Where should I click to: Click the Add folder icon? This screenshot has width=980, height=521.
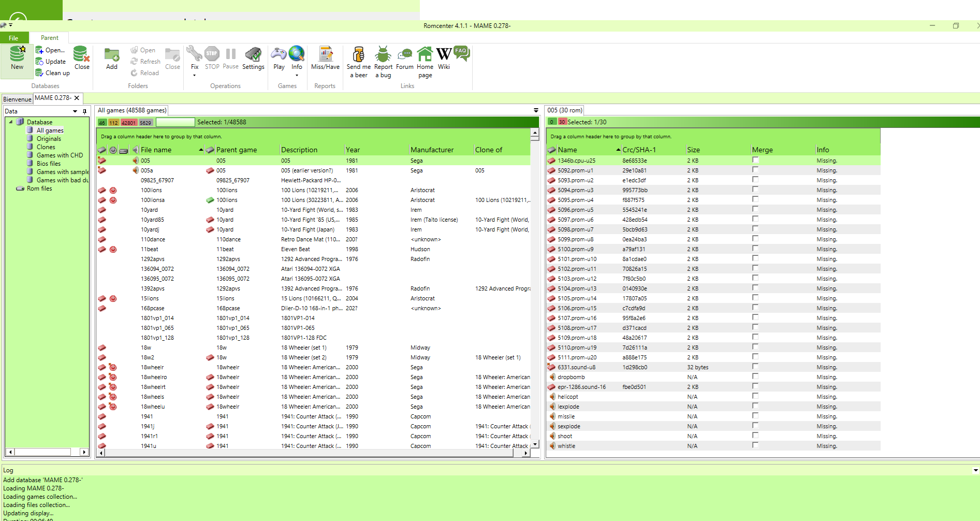click(x=112, y=54)
